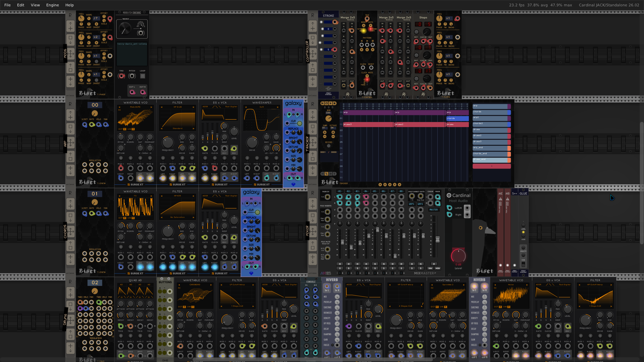Open the Edit menu

point(21,5)
